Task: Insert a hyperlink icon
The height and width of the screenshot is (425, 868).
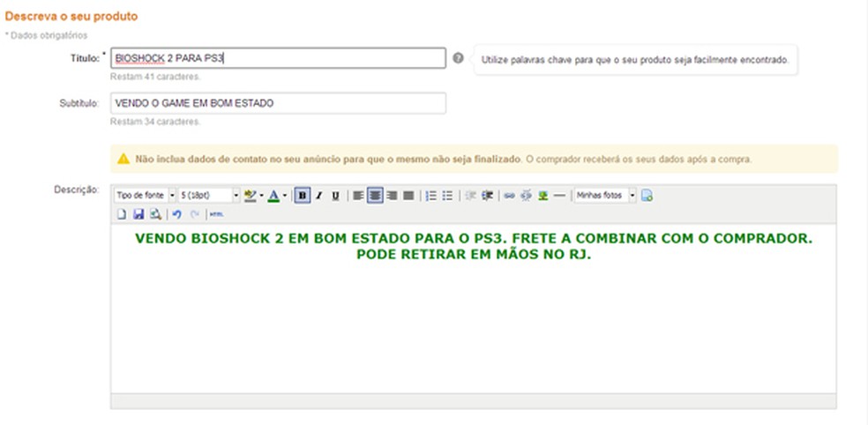Action: coord(509,196)
